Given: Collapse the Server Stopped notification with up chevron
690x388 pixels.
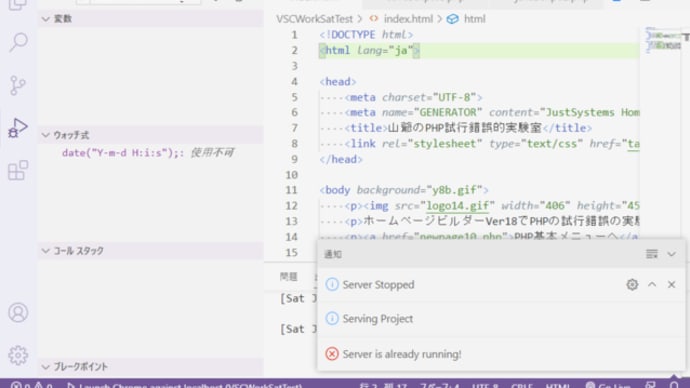Looking at the screenshot, I should pyautogui.click(x=652, y=285).
